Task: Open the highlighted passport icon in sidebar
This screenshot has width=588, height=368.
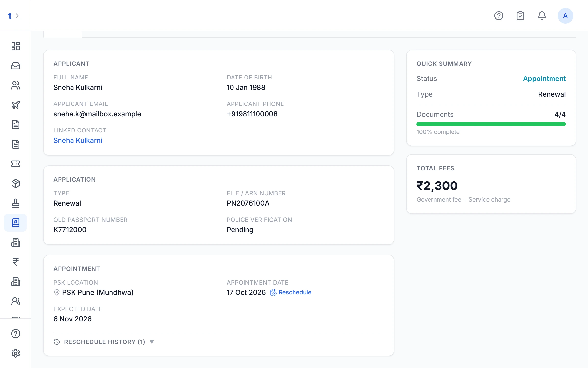Action: coord(15,223)
